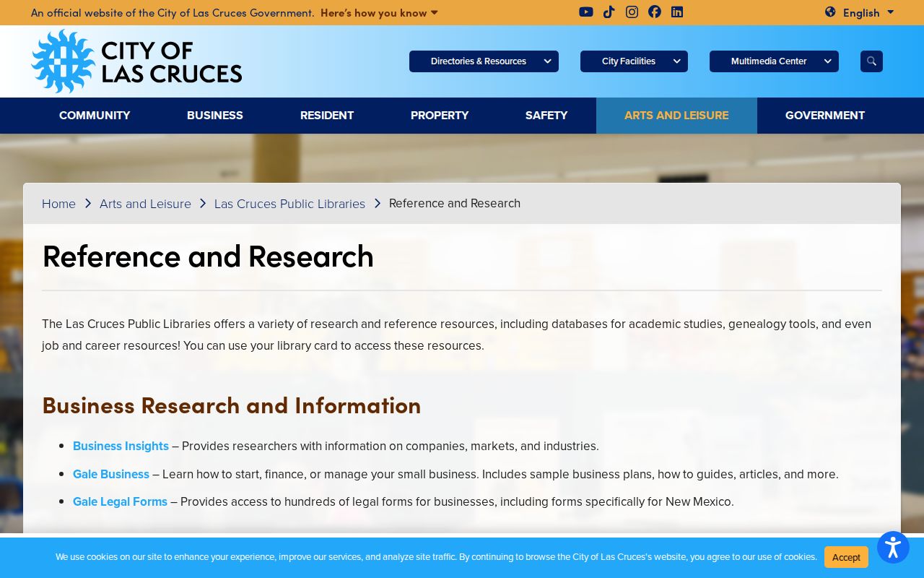Open the Resident menu
The height and width of the screenshot is (578, 924).
click(x=327, y=116)
